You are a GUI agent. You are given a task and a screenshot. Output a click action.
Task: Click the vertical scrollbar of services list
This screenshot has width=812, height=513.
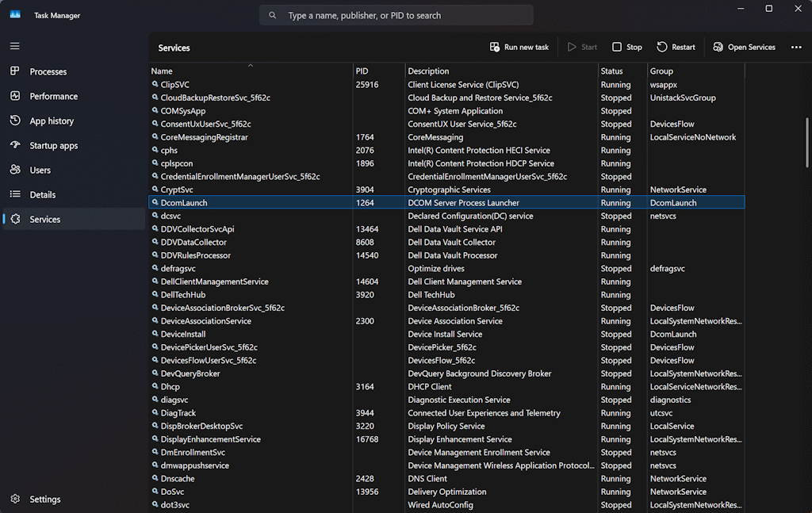tap(807, 143)
